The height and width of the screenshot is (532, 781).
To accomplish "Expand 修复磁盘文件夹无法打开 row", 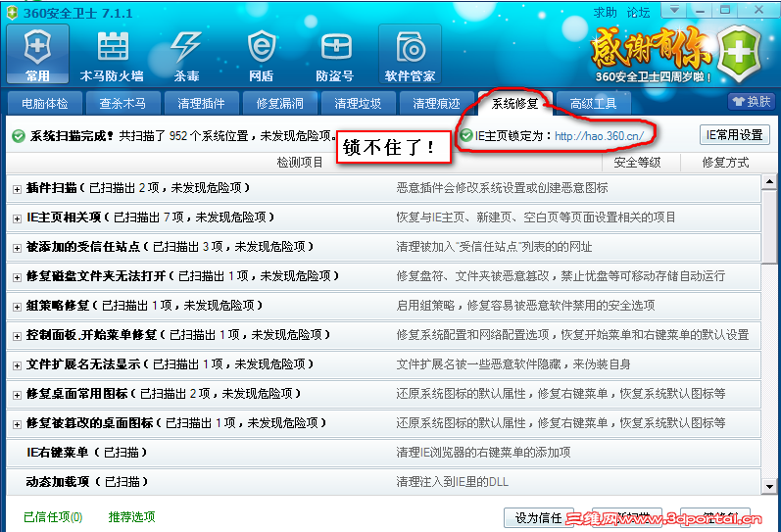I will [17, 277].
